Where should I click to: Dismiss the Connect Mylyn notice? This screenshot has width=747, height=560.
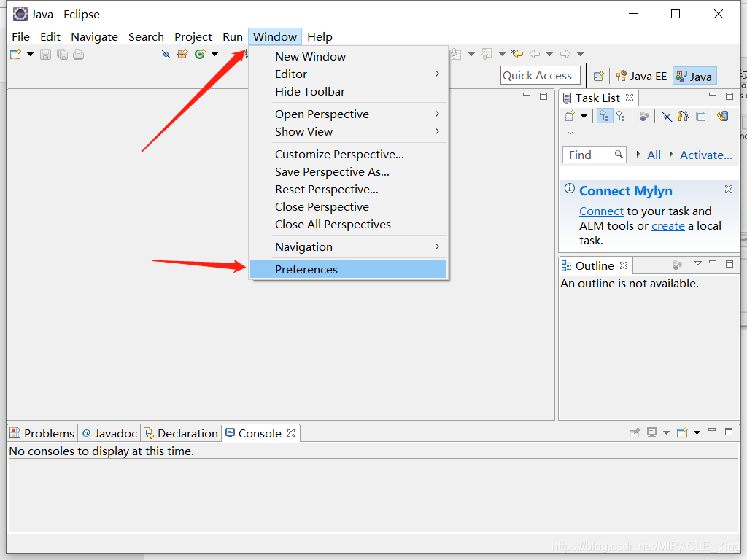[x=729, y=189]
